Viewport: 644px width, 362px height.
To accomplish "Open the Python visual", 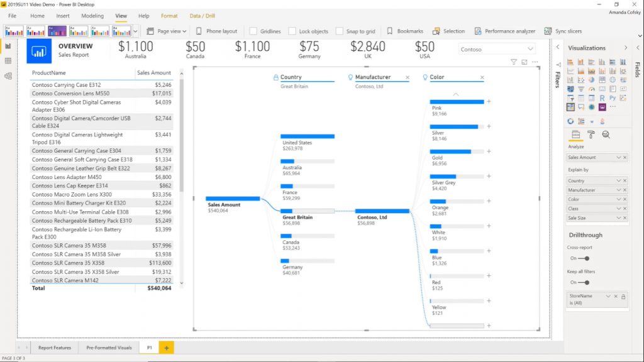I will (613, 97).
